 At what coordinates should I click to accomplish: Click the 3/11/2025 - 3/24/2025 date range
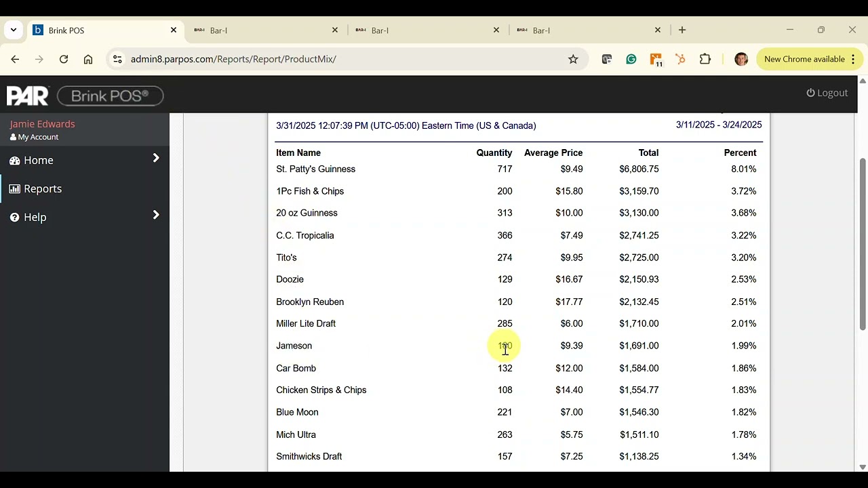719,125
